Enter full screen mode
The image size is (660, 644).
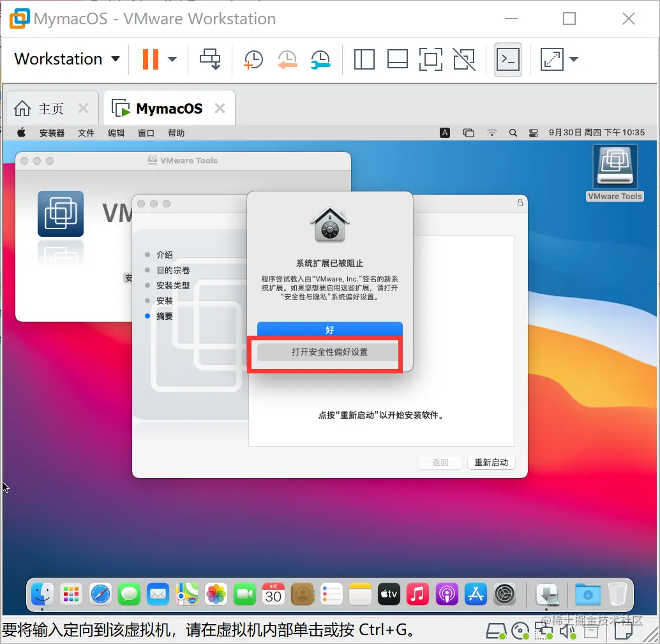point(431,59)
